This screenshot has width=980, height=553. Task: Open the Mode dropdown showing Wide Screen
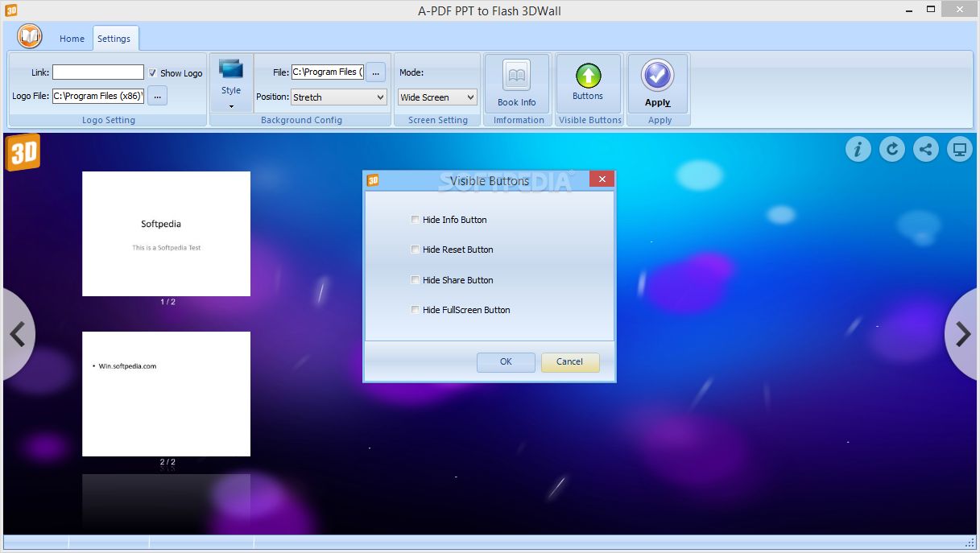437,97
